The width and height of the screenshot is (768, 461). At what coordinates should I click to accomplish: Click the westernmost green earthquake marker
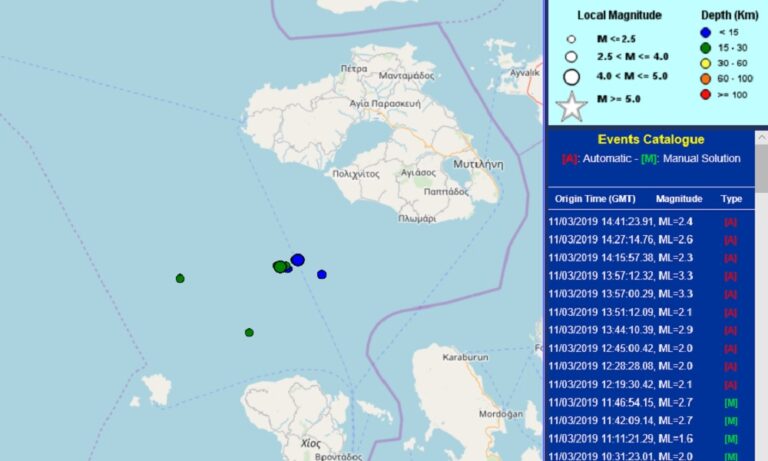point(180,278)
